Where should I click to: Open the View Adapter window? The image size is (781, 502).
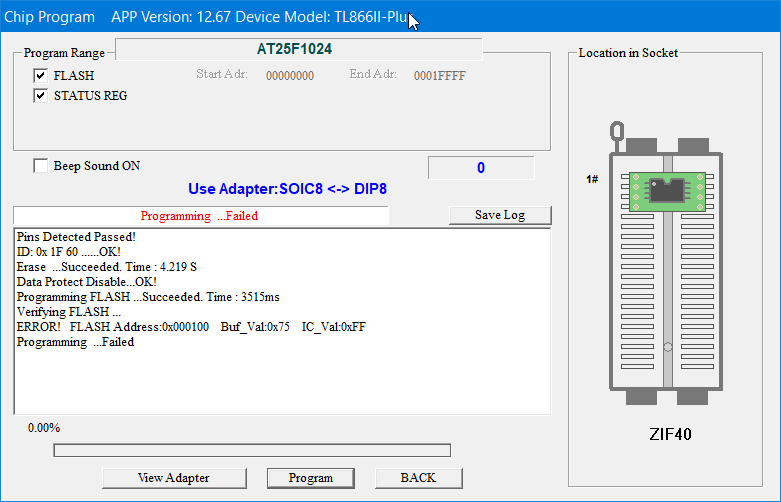point(173,478)
